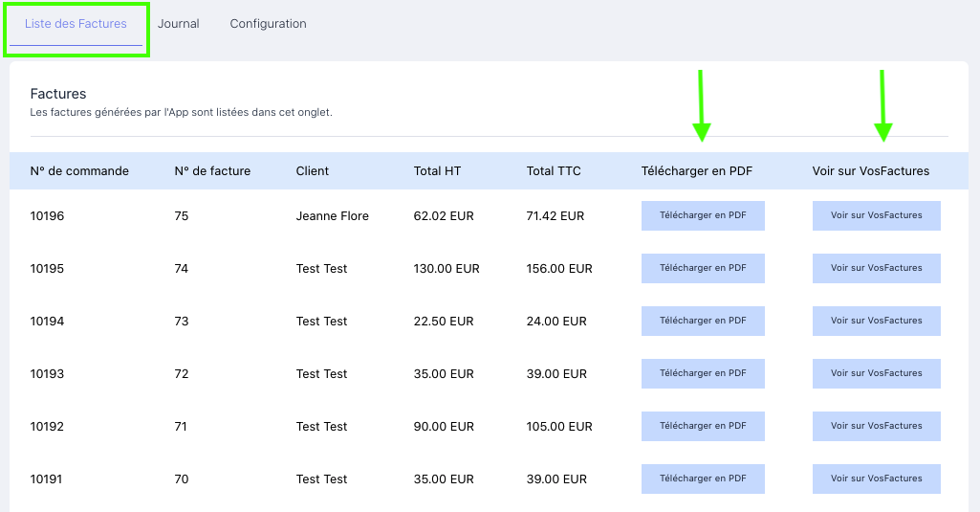Select order number 10193
This screenshot has width=980, height=512.
tap(47, 373)
